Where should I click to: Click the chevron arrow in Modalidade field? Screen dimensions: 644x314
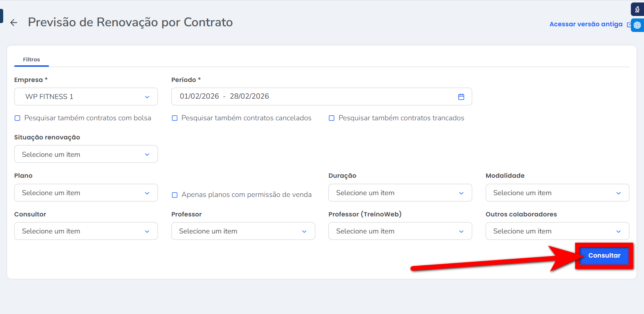pos(618,193)
